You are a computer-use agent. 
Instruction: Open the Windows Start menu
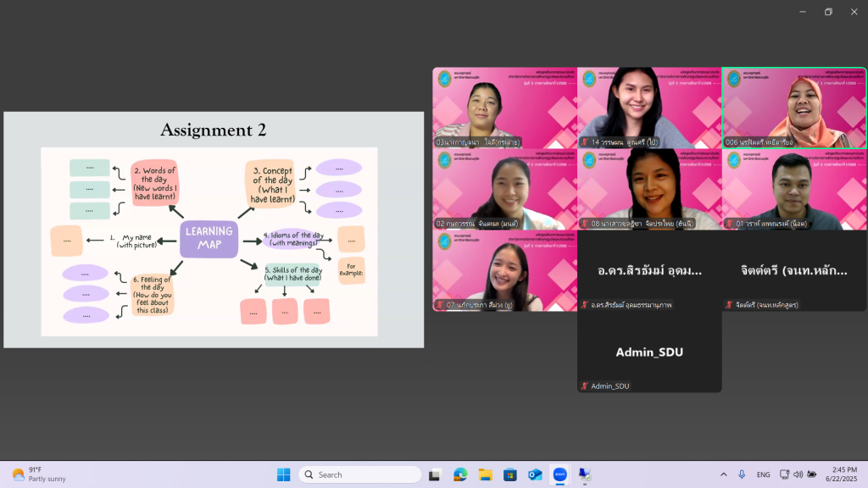[x=283, y=474]
